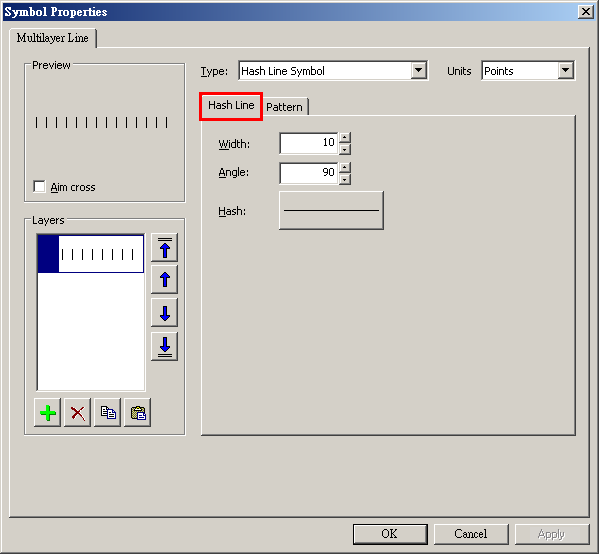Move selected layer down one level

tap(164, 313)
